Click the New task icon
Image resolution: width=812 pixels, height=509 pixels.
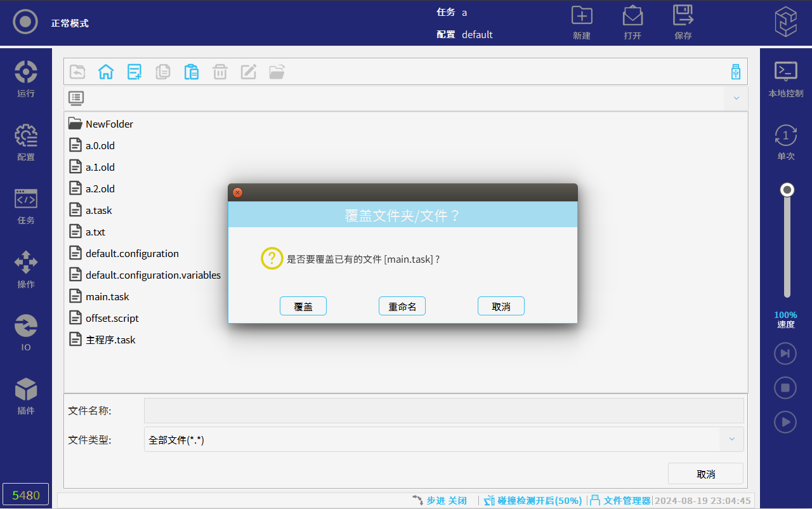[581, 23]
